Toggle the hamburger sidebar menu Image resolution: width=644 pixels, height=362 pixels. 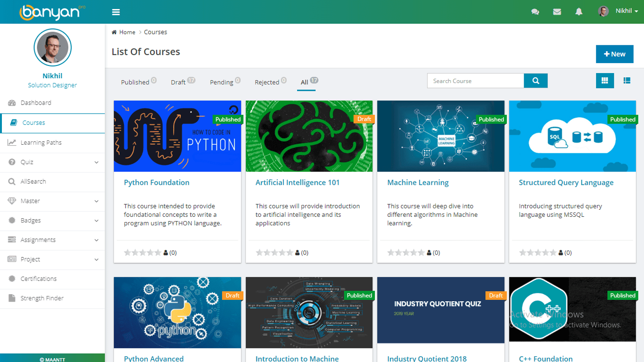click(x=116, y=12)
